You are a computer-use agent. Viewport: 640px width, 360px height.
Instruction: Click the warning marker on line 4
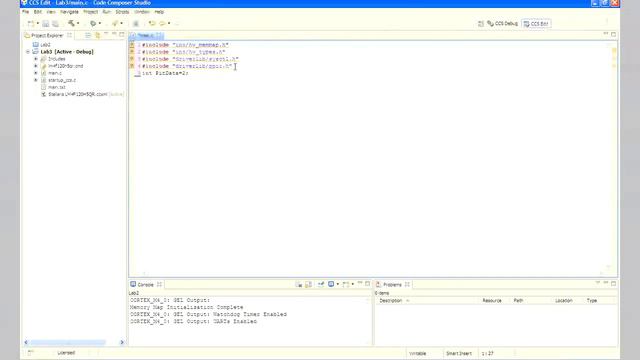(132, 66)
